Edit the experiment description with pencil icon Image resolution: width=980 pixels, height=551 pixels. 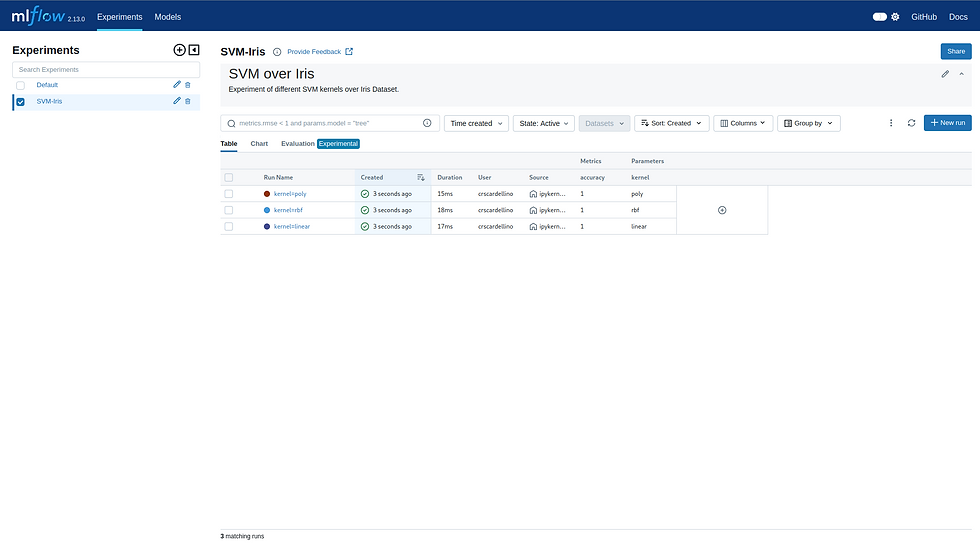[x=945, y=74]
